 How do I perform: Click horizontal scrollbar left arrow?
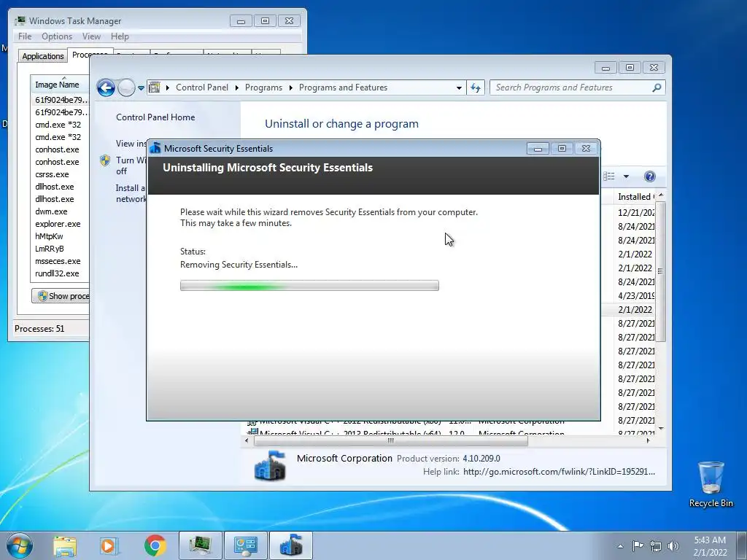tap(247, 441)
